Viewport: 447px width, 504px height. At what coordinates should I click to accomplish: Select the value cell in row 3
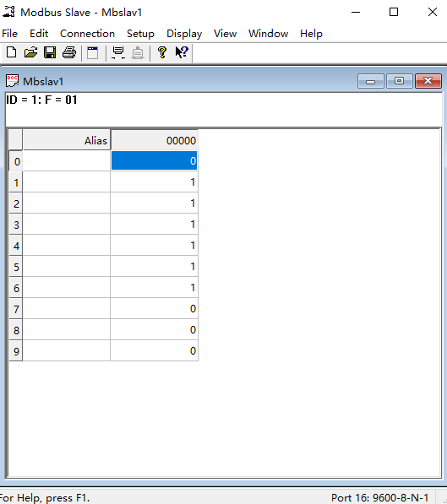tap(154, 225)
